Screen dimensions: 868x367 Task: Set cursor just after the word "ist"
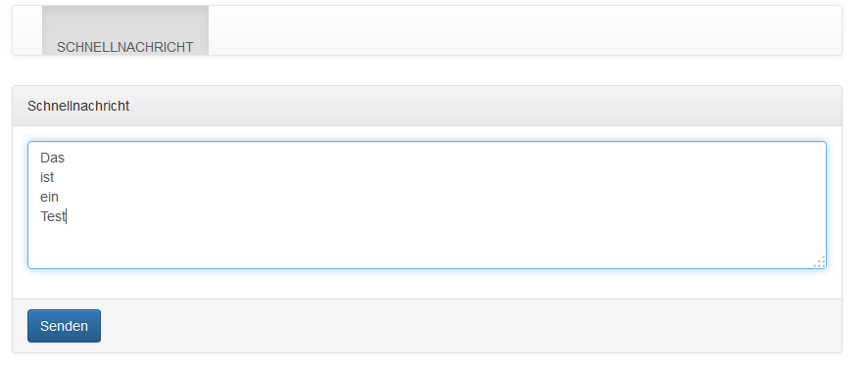(x=55, y=177)
